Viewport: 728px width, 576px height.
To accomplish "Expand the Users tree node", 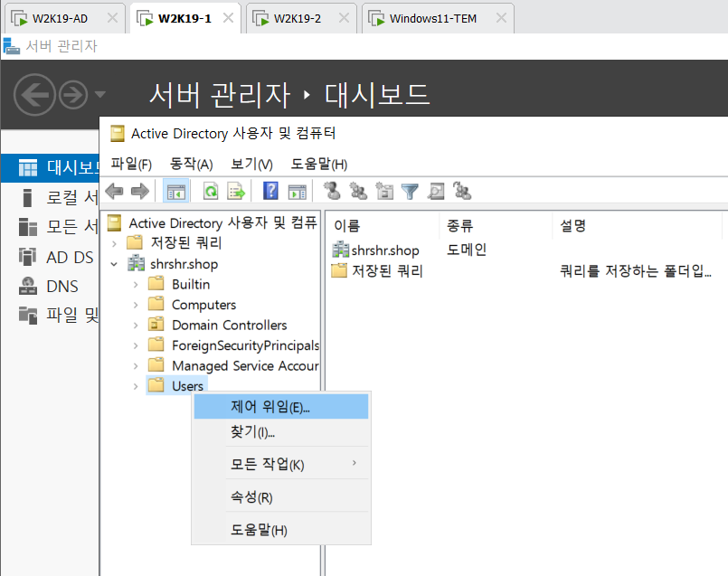I will click(136, 386).
